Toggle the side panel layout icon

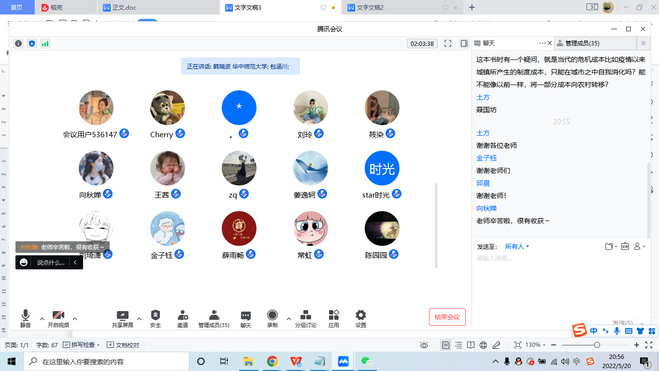(464, 43)
